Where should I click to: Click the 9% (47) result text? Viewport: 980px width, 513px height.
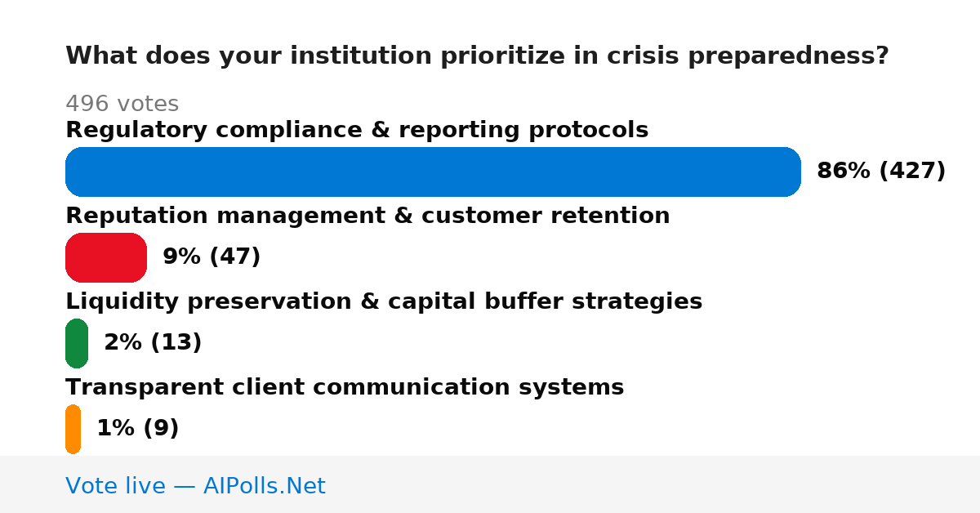[212, 256]
